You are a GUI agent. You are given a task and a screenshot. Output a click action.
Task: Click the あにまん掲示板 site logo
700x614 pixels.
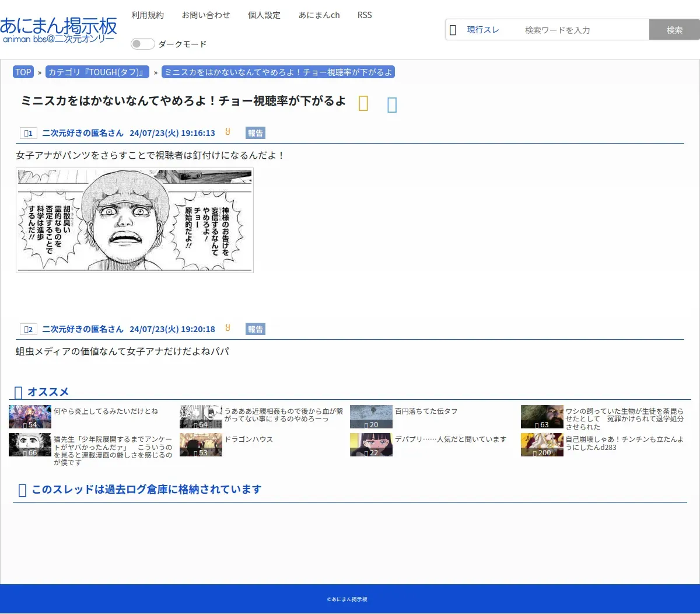tap(58, 29)
